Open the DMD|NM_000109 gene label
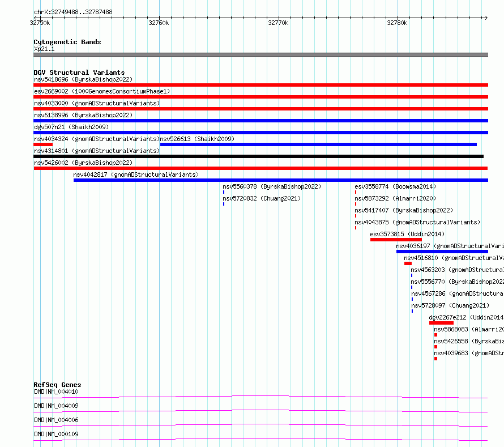 pyautogui.click(x=56, y=434)
